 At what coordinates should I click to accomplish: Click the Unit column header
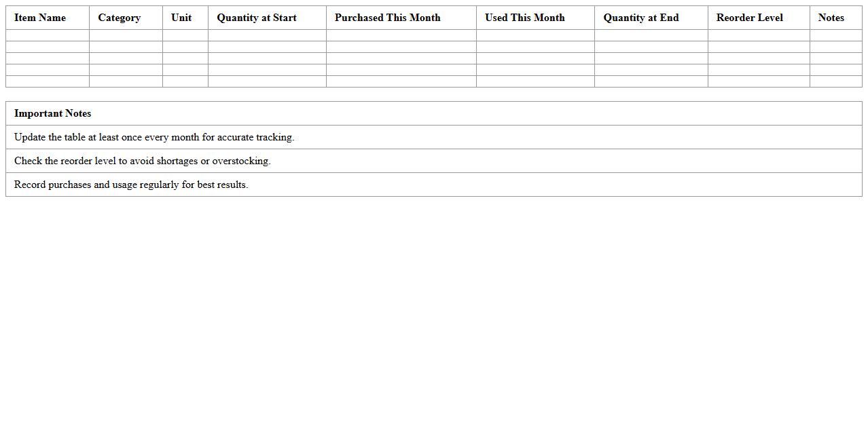click(x=181, y=18)
